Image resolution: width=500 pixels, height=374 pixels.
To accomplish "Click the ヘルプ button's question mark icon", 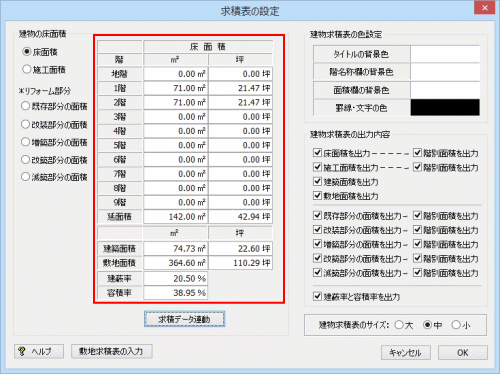I will (x=22, y=351).
